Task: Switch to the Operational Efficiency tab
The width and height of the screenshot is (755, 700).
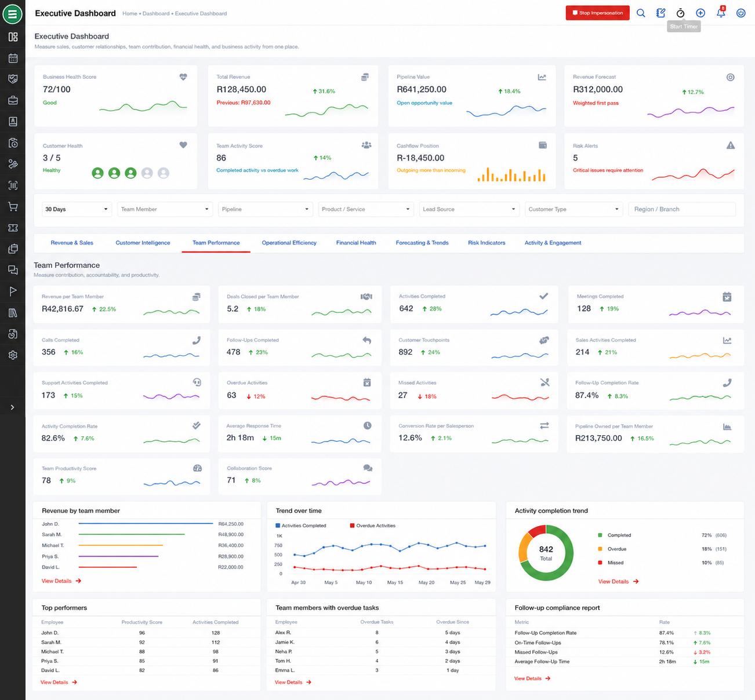Action: click(x=289, y=243)
